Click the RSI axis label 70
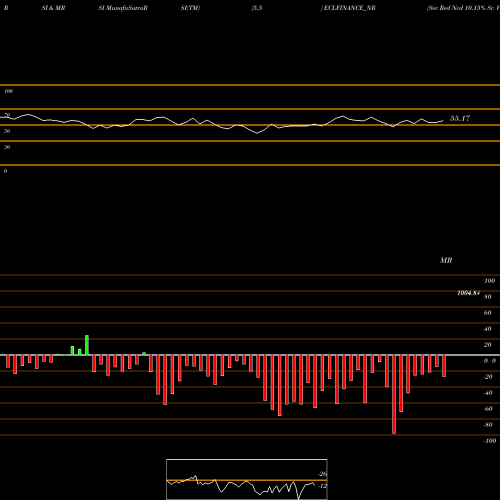 click(7, 115)
